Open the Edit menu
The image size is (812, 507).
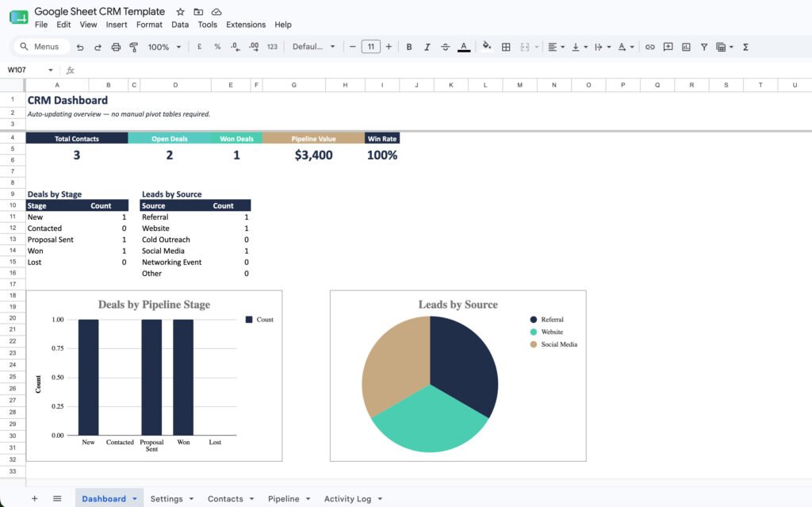[x=63, y=25]
